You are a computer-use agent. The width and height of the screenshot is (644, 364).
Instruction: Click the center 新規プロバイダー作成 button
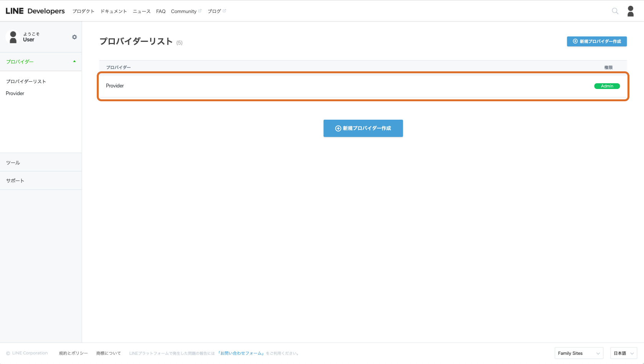[363, 128]
